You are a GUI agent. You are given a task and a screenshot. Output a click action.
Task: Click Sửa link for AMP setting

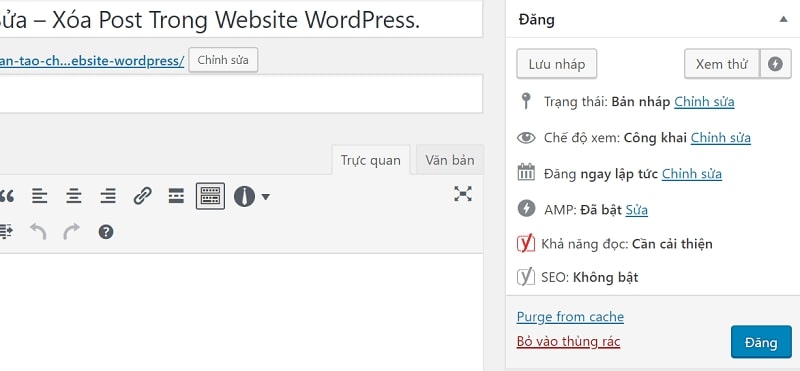(637, 210)
